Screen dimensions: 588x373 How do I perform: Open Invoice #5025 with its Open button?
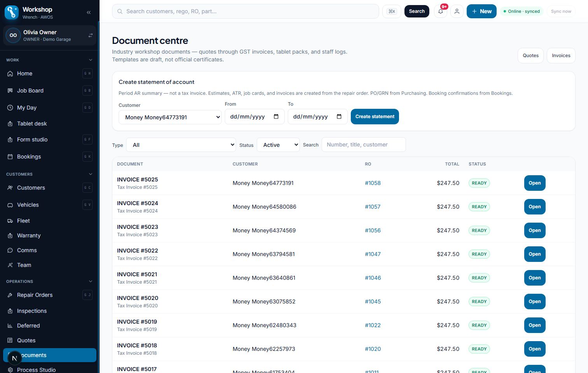coord(535,183)
